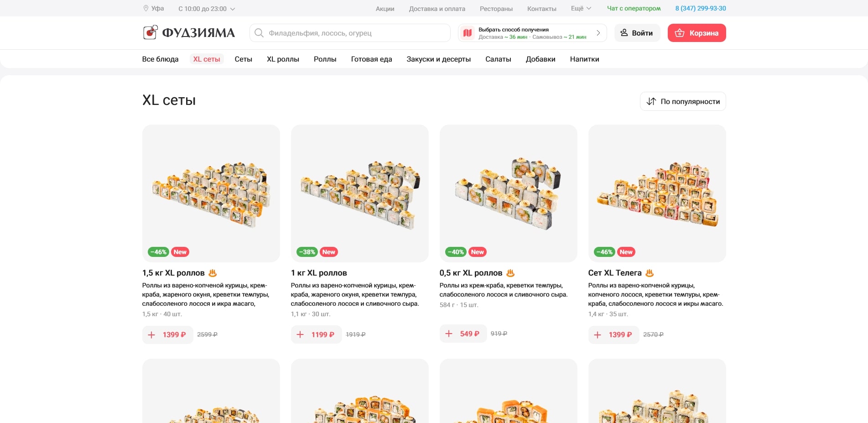This screenshot has width=868, height=423.
Task: Switch to the Сеты category tab
Action: click(x=243, y=59)
